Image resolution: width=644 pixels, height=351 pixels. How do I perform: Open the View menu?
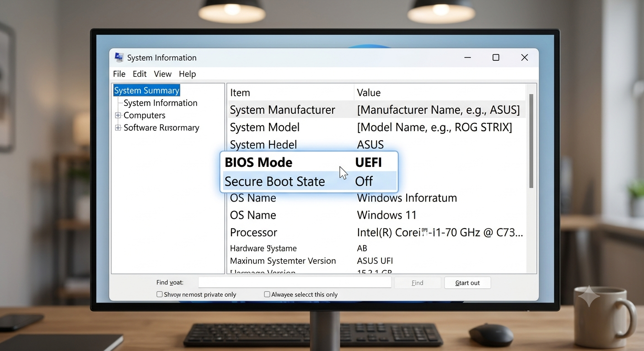[x=162, y=74]
